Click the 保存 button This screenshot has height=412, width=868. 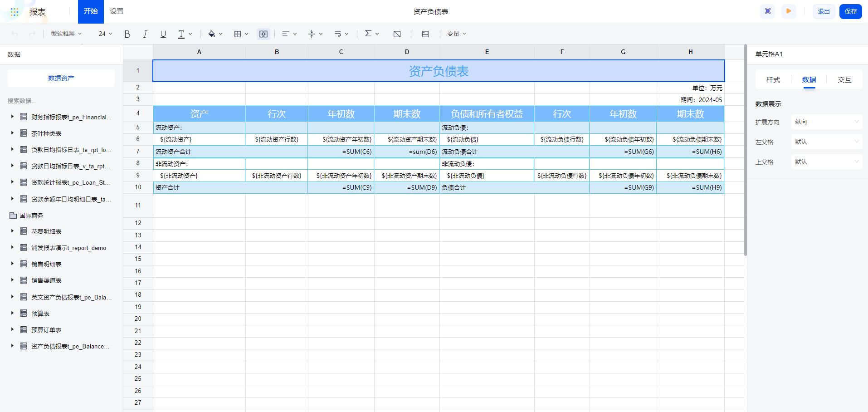[x=851, y=11]
